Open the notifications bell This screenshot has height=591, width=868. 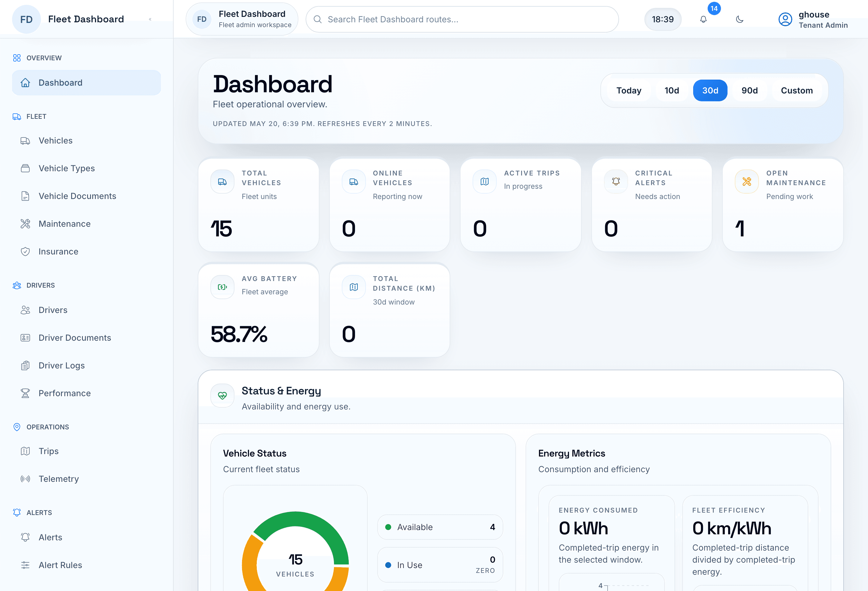pos(703,19)
